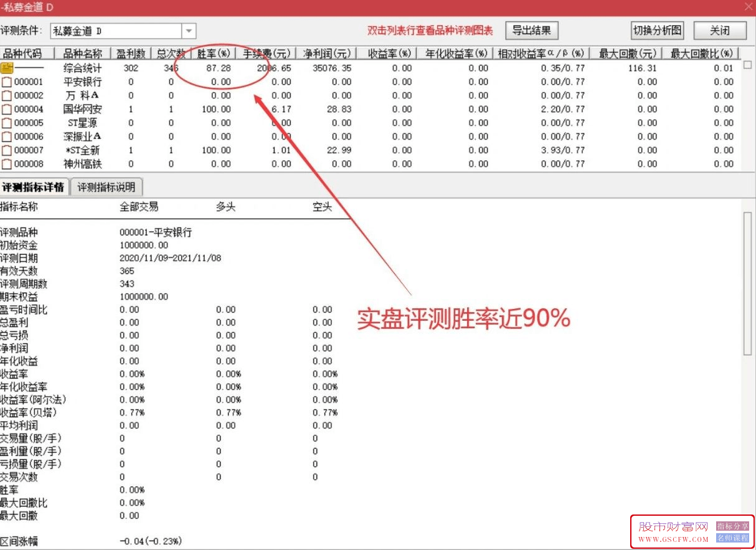Click the file icon beside code 000007
The height and width of the screenshot is (550, 756).
coord(6,150)
